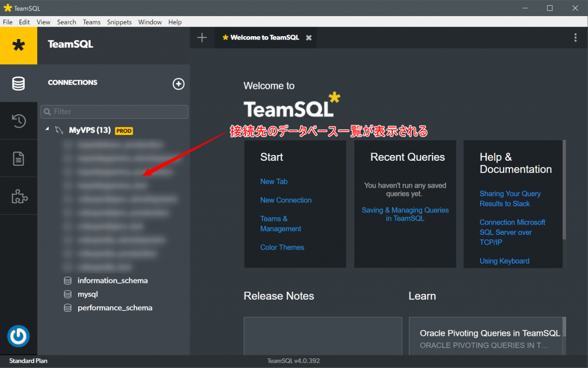Image resolution: width=588 pixels, height=368 pixels.
Task: Open the query History sidebar icon
Action: pyautogui.click(x=18, y=121)
